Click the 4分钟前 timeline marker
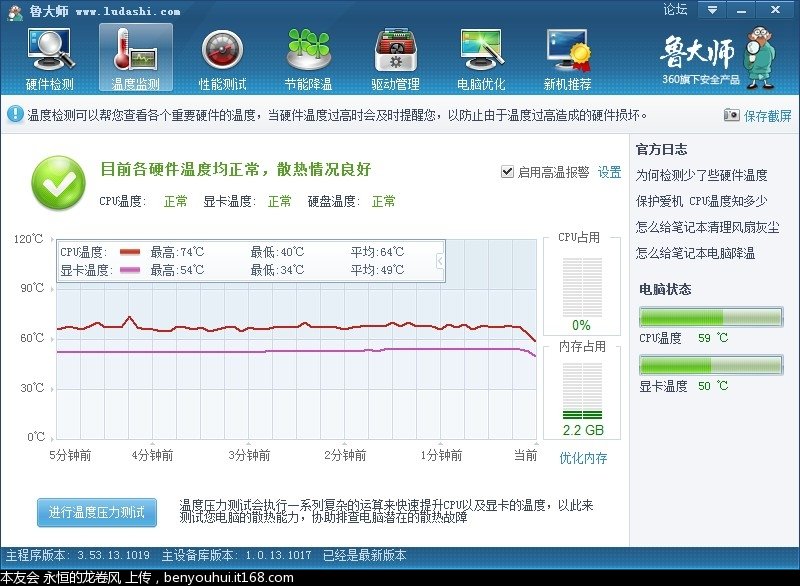 click(153, 455)
